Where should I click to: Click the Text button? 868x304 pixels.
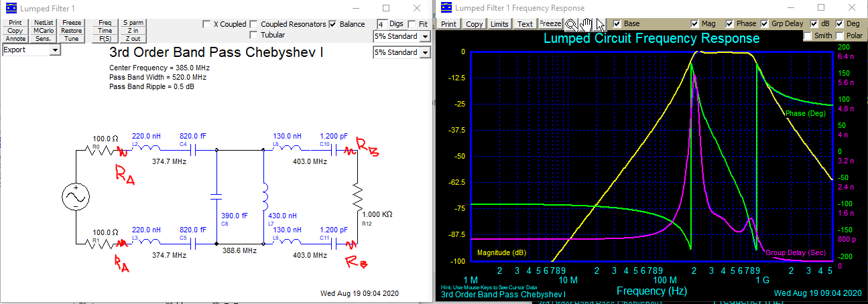(525, 24)
